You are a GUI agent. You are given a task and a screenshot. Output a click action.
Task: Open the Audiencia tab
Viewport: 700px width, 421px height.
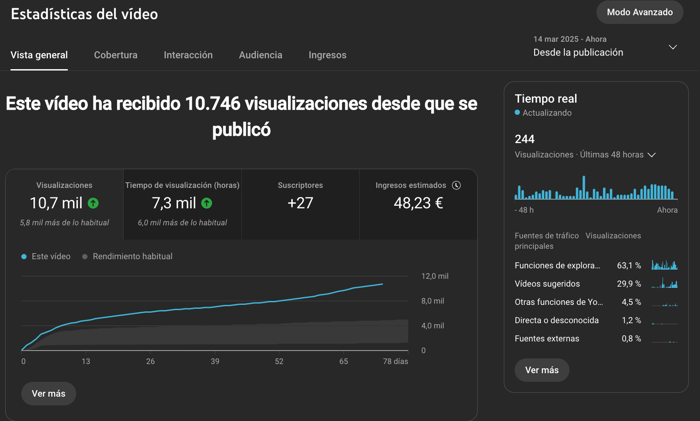[260, 55]
